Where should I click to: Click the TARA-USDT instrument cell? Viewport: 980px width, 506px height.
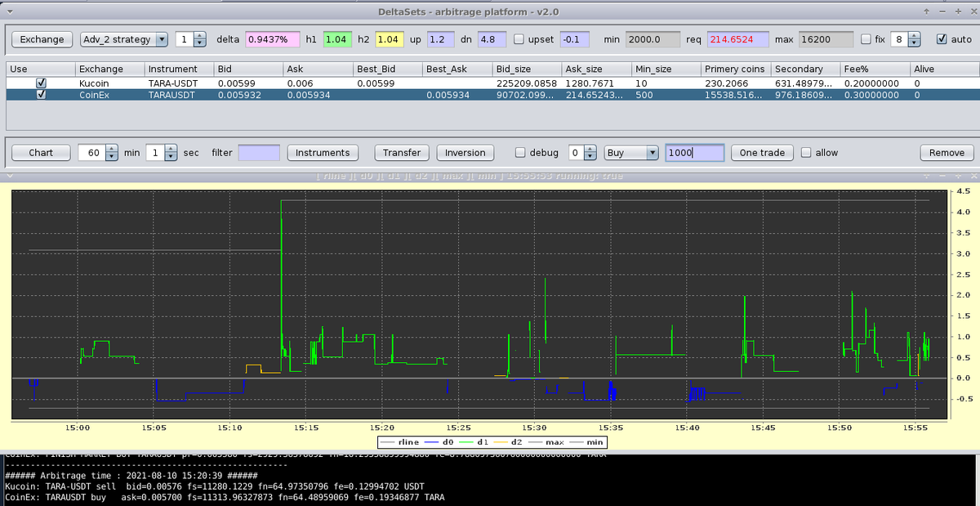(x=180, y=83)
